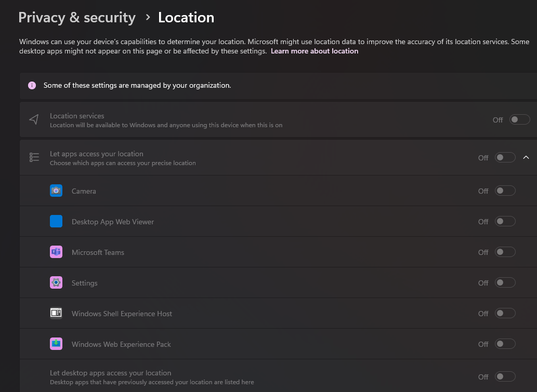
Task: Enable location access for Camera
Action: pyautogui.click(x=505, y=191)
